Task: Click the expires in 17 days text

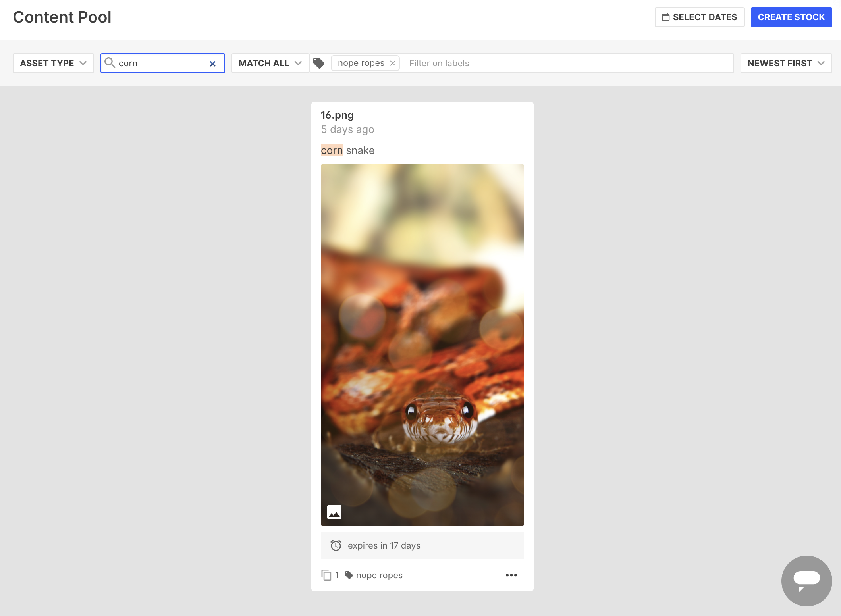Action: tap(384, 545)
